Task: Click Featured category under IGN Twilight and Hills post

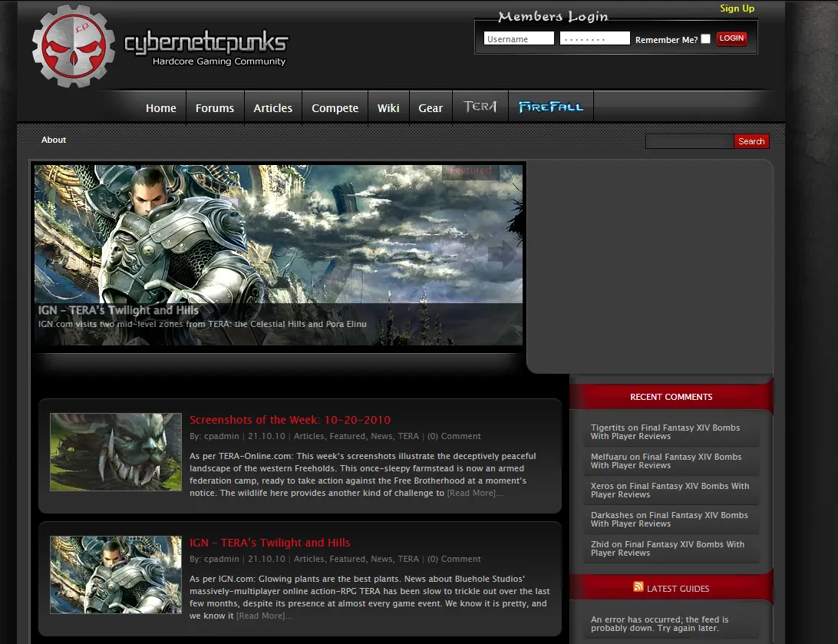Action: pos(348,559)
